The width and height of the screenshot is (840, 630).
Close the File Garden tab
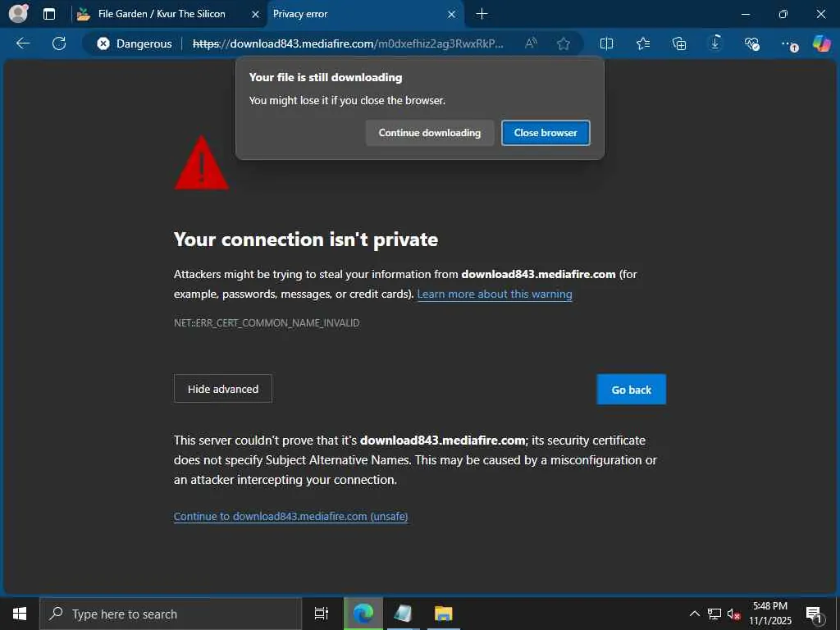pyautogui.click(x=256, y=15)
